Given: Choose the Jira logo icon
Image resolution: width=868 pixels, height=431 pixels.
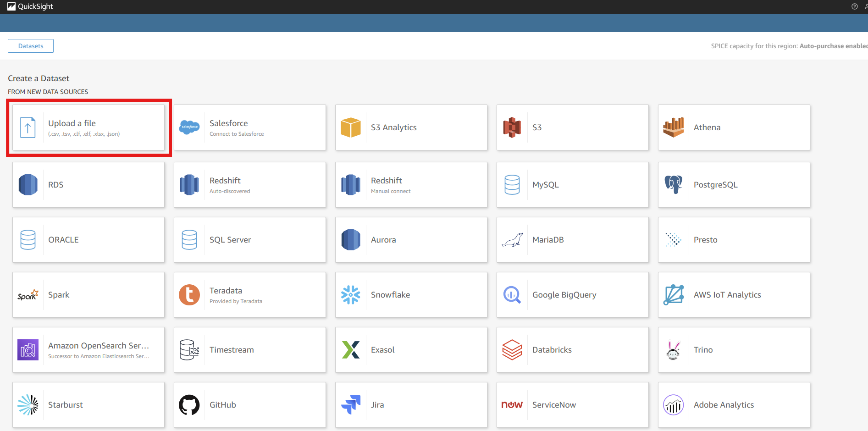Looking at the screenshot, I should [x=351, y=405].
